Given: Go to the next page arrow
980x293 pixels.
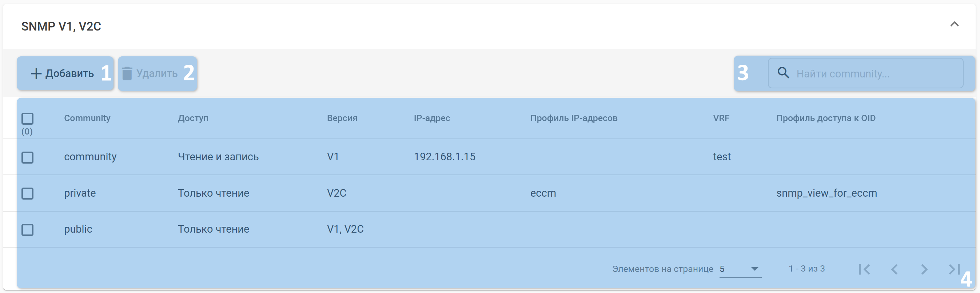Looking at the screenshot, I should (924, 269).
